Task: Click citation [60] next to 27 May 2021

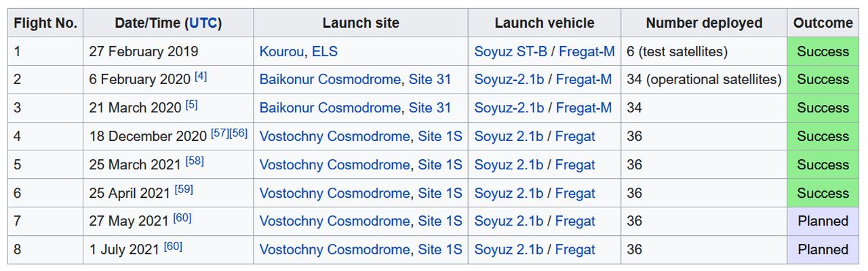Action: (182, 218)
